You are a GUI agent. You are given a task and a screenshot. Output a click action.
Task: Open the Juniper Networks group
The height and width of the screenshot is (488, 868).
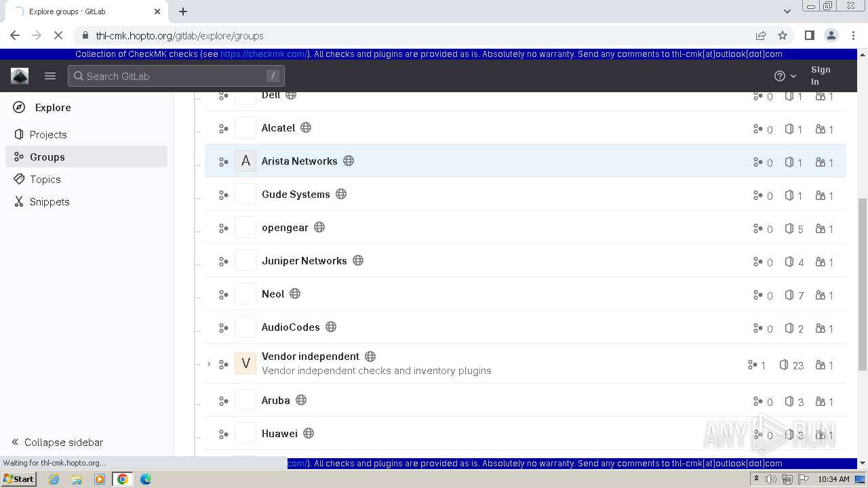304,260
